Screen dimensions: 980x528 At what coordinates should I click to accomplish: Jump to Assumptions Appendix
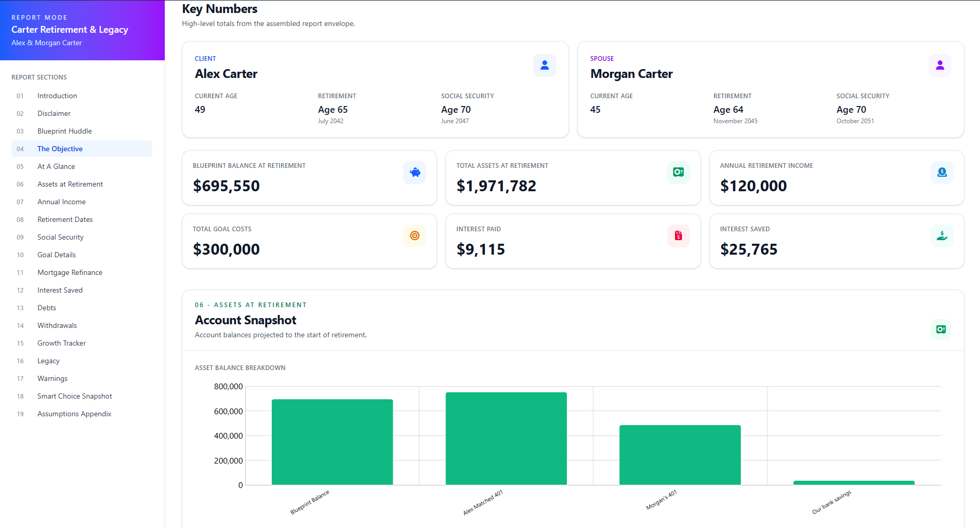(x=82, y=414)
